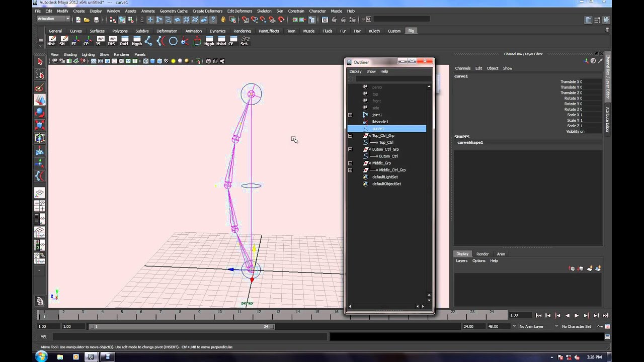Collapse Top_Ctrl_Grp in Outliner
The image size is (644, 362).
tap(350, 136)
